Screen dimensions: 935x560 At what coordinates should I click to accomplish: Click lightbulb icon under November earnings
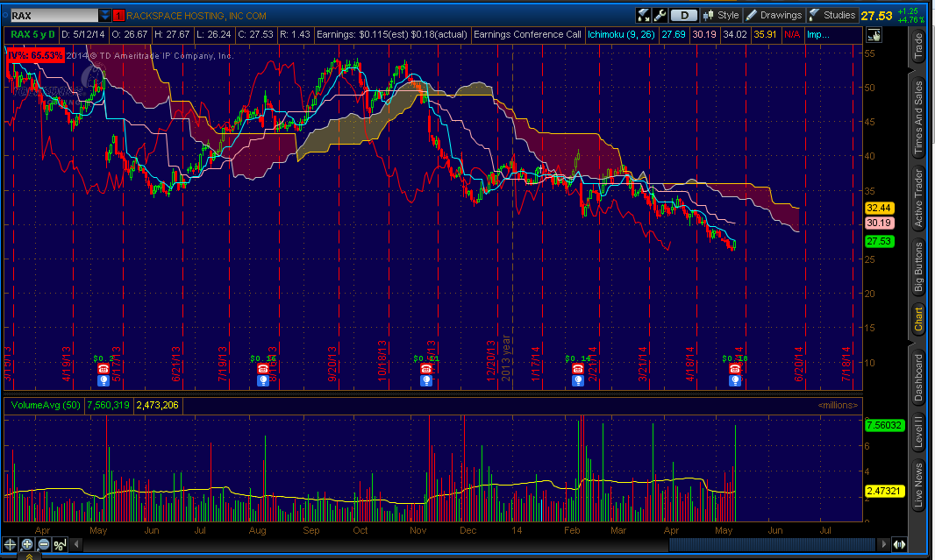(x=425, y=380)
